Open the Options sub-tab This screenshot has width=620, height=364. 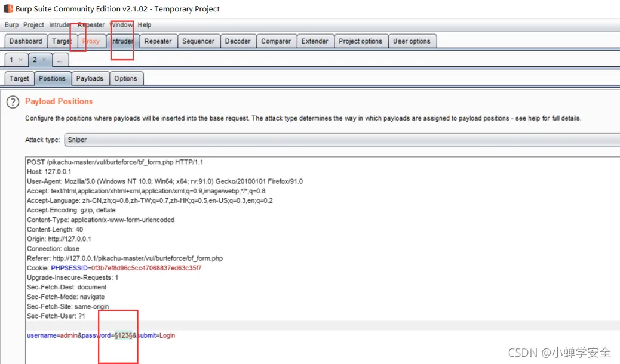pyautogui.click(x=126, y=78)
